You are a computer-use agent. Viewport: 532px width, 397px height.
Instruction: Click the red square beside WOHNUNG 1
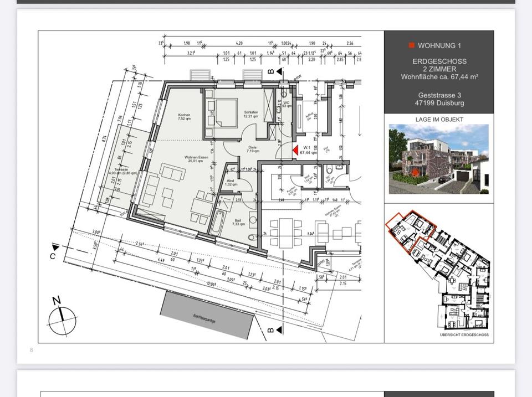pos(411,45)
